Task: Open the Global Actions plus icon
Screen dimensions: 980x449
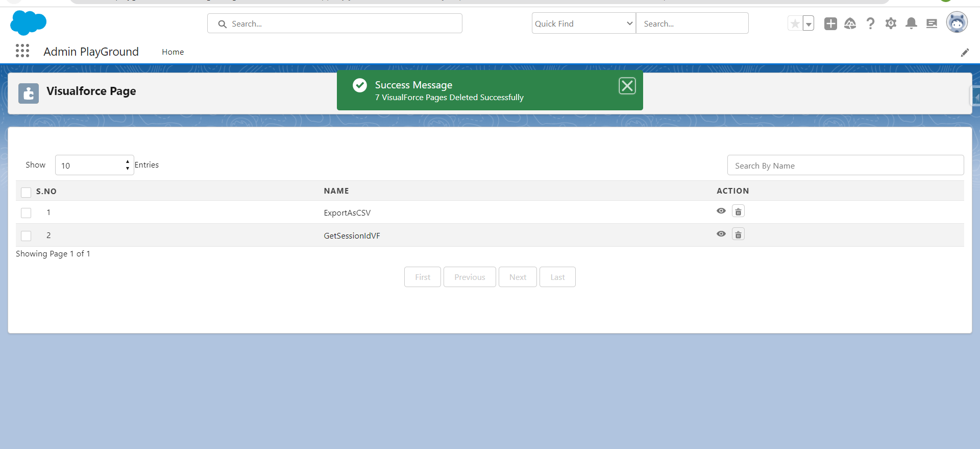Action: coord(830,23)
